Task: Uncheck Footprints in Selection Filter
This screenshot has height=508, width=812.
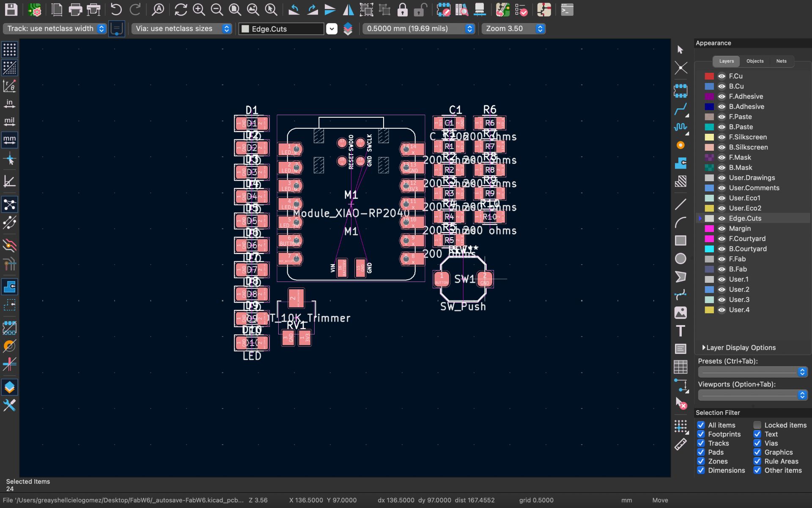Action: pos(701,434)
